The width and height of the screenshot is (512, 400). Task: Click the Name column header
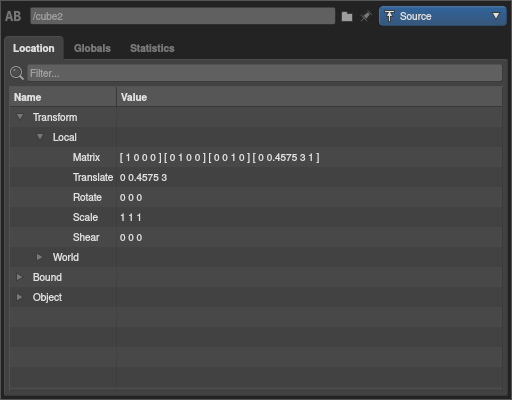pyautogui.click(x=63, y=97)
